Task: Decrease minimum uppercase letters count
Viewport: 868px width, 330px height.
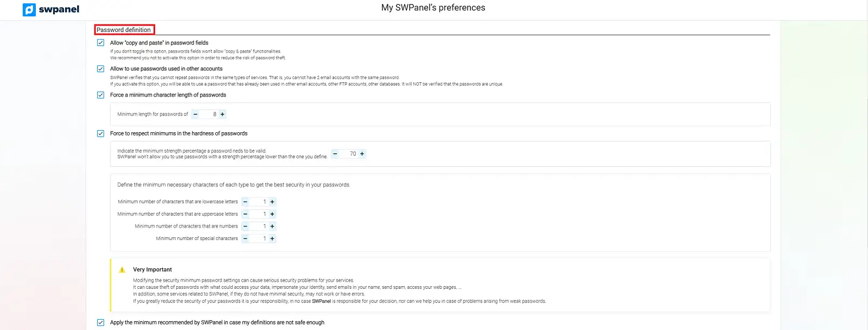Action: coord(245,214)
